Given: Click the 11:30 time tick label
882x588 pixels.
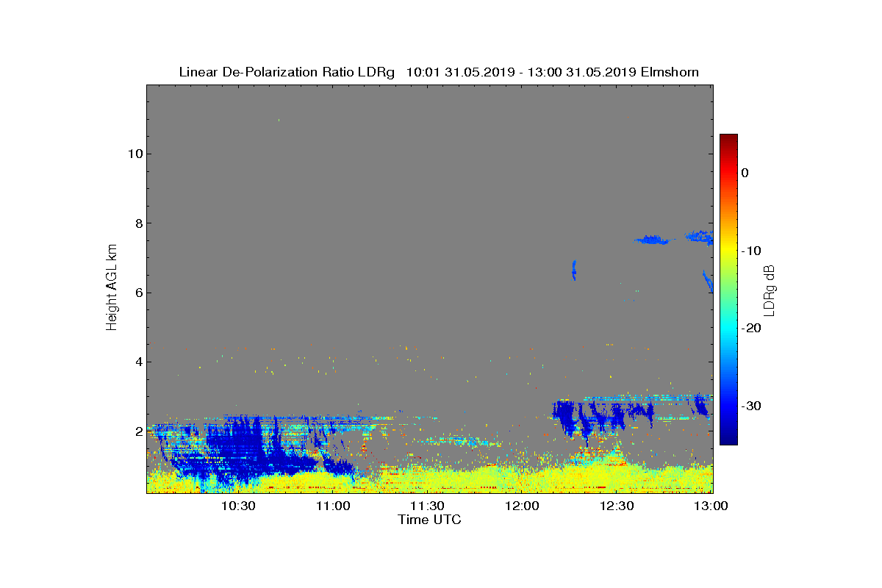Looking at the screenshot, I should coord(427,506).
